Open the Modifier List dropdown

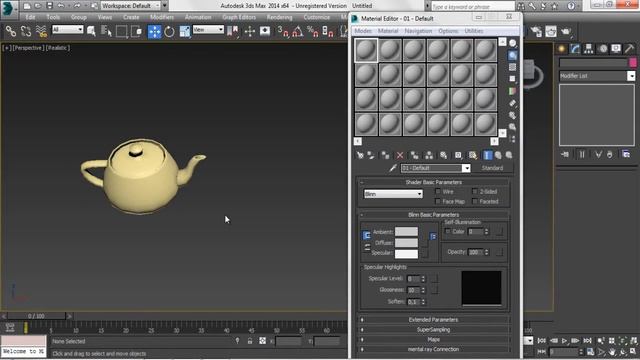tap(597, 76)
